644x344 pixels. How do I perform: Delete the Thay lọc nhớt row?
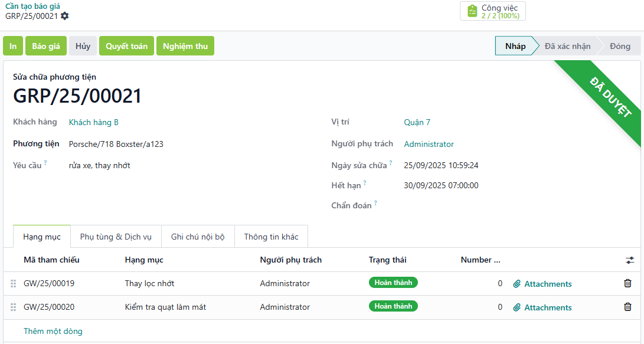point(627,283)
